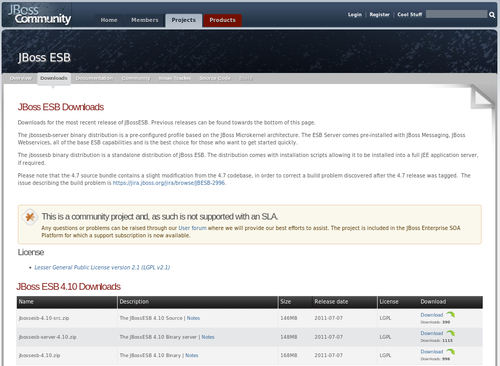Viewport: 500px width, 366px height.
Task: Open Notes link for 4.10 Binary server
Action: point(208,337)
